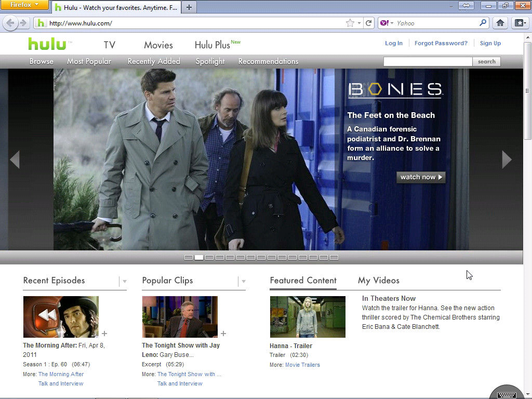Click the Yahoo search input field
532x399 pixels.
pos(436,23)
